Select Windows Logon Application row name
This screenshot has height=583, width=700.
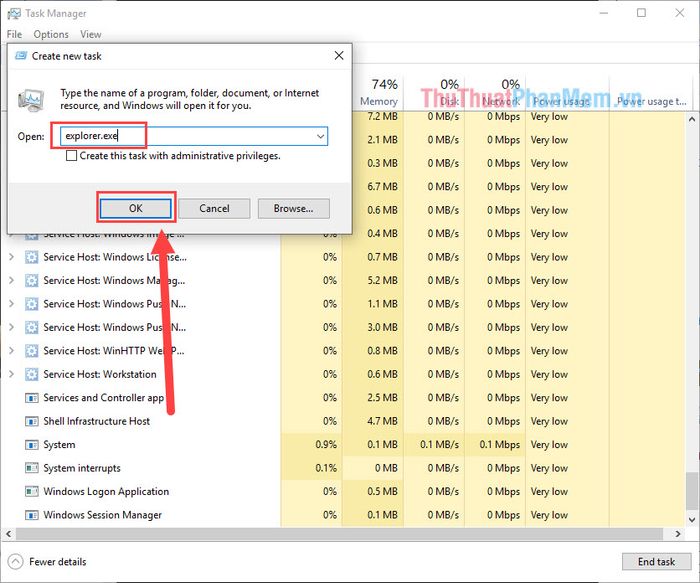(106, 491)
